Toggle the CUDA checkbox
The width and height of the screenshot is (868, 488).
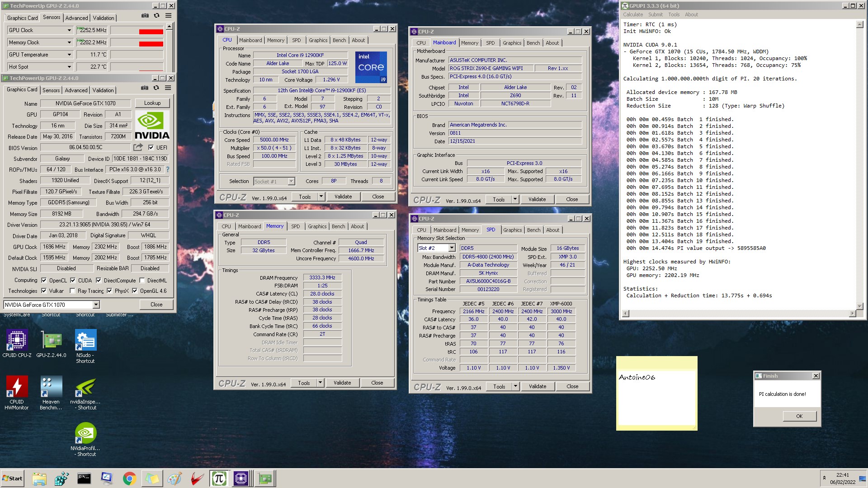click(x=73, y=280)
